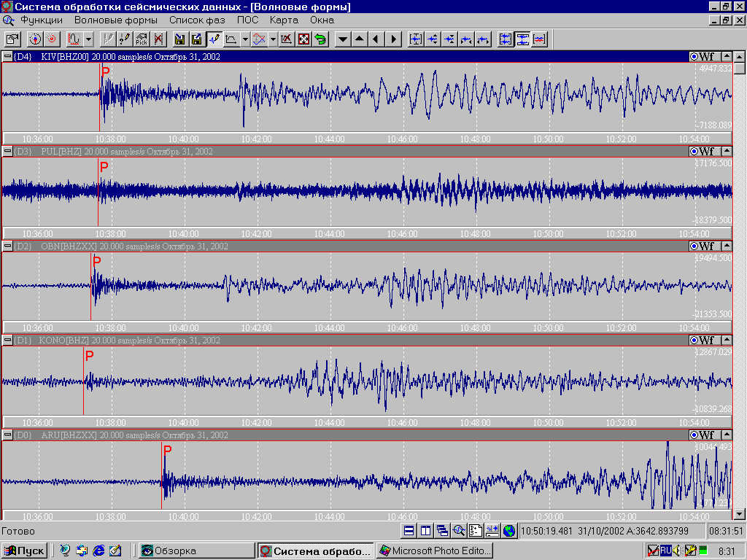Toggle the Wf radio button on ARU trace

(x=694, y=435)
